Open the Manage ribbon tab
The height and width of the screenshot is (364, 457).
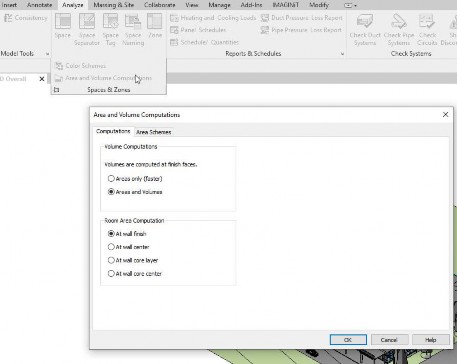click(219, 5)
